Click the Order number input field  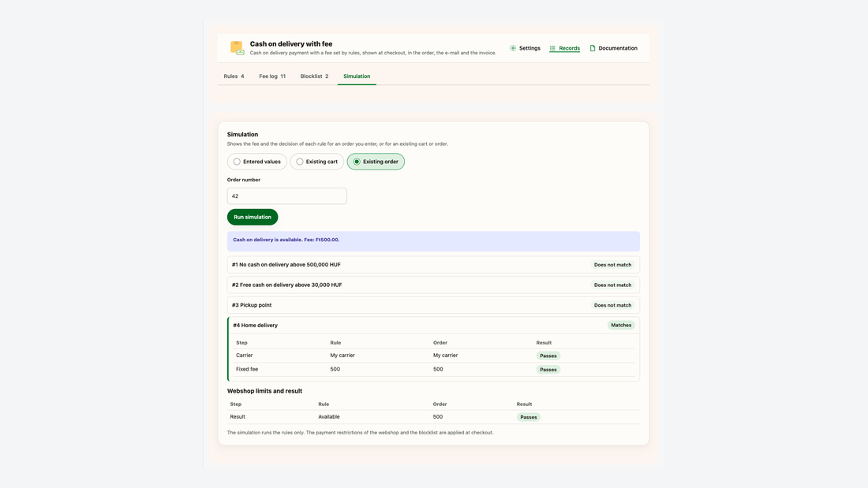(x=286, y=196)
